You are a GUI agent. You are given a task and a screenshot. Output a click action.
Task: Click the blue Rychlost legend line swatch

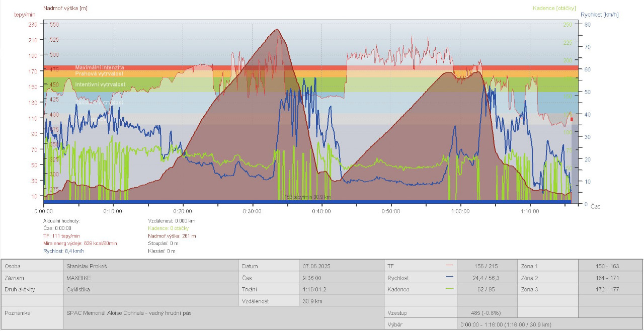tap(449, 277)
